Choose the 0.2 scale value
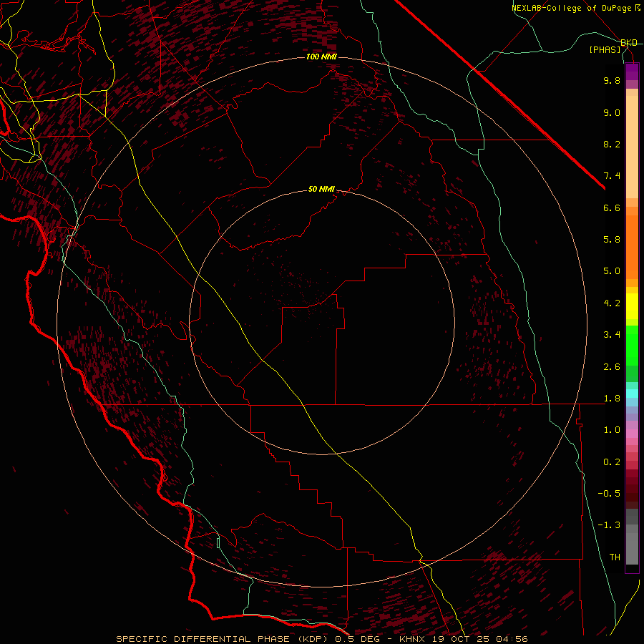Image resolution: width=644 pixels, height=644 pixels. [612, 462]
